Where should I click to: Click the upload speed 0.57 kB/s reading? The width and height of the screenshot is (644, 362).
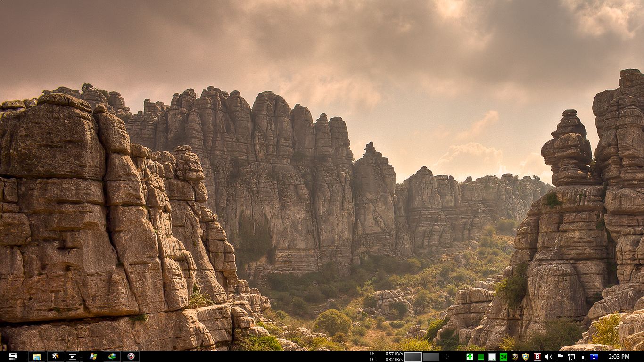[394, 354]
